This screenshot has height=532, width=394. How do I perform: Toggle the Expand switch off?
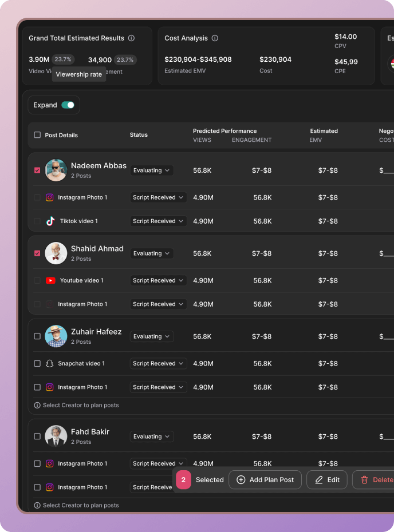(68, 105)
